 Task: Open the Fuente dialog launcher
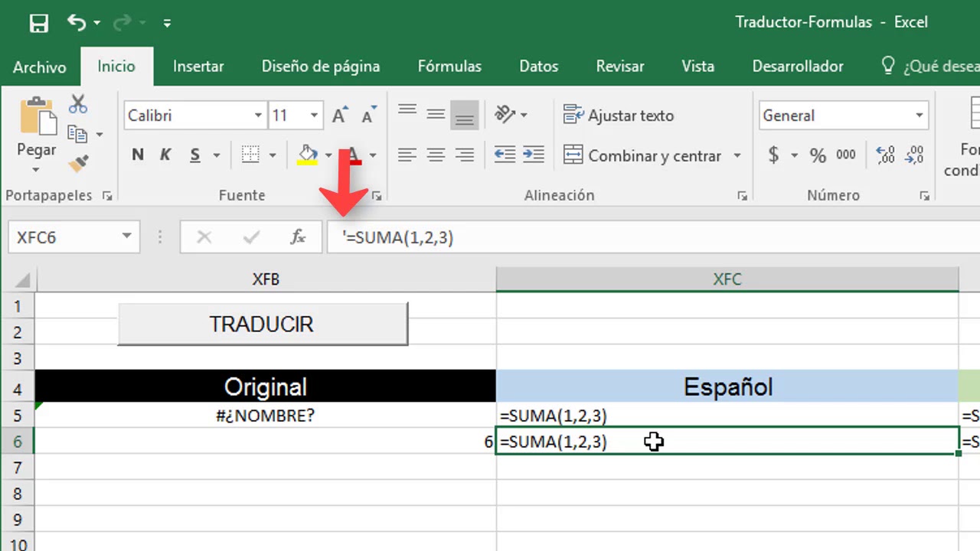(x=377, y=196)
